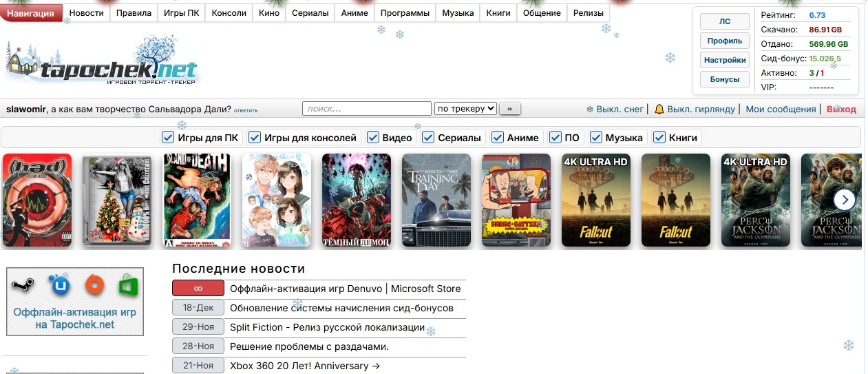Screen dimensions: 868x374
Task: Open the Новости menu item
Action: click(87, 13)
